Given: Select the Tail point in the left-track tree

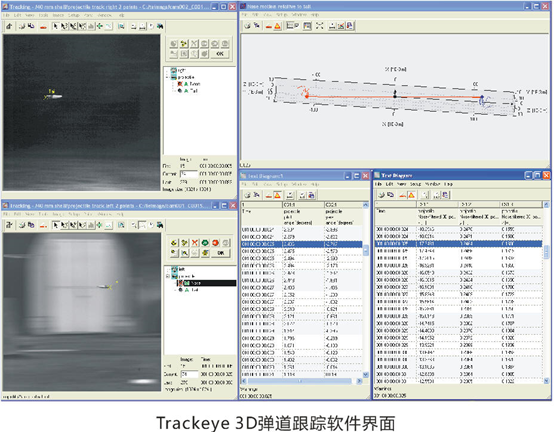Looking at the screenshot, I should coord(195,290).
